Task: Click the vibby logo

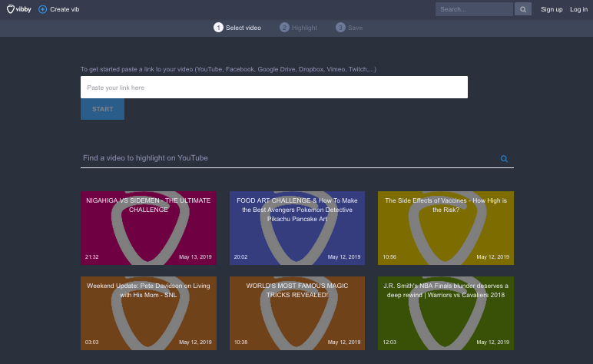Action: tap(18, 9)
